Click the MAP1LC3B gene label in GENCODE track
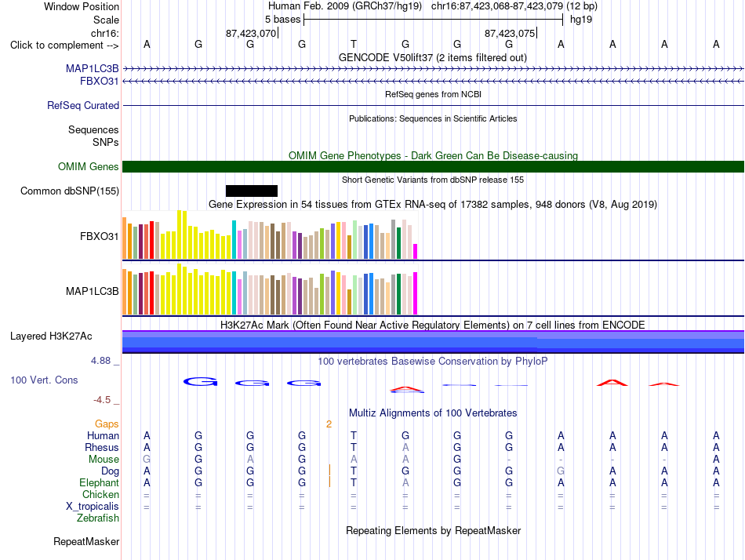The height and width of the screenshot is (560, 745). (x=93, y=68)
